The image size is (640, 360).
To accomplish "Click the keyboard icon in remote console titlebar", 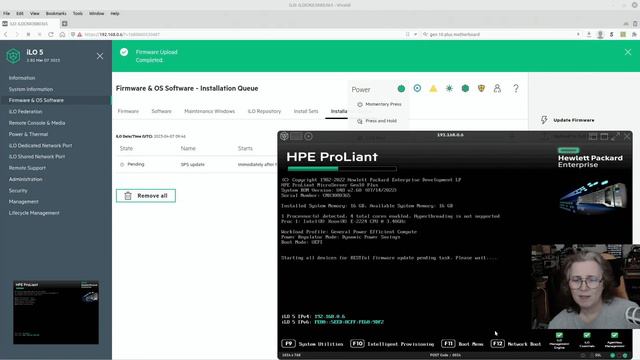I will (x=296, y=136).
